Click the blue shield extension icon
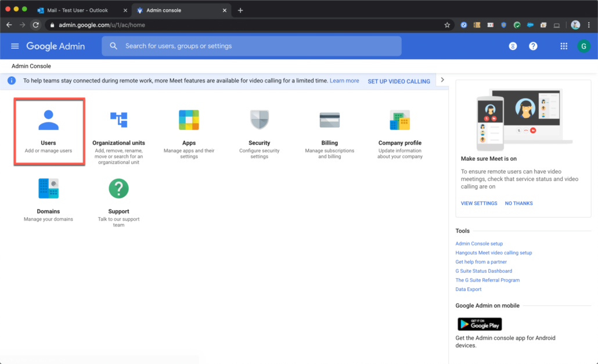Viewport: 598px width, 364px height. 503,25
